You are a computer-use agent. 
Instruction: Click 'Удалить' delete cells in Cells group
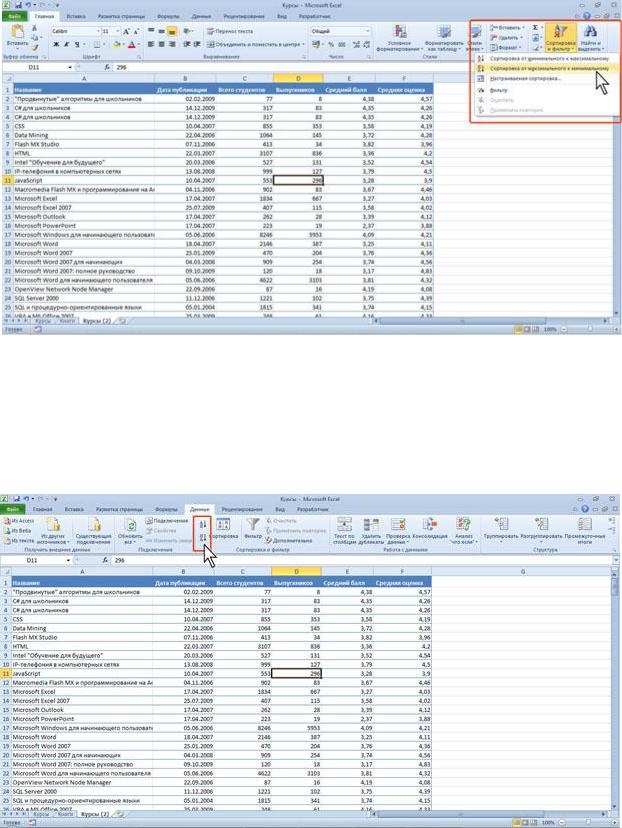tap(506, 37)
